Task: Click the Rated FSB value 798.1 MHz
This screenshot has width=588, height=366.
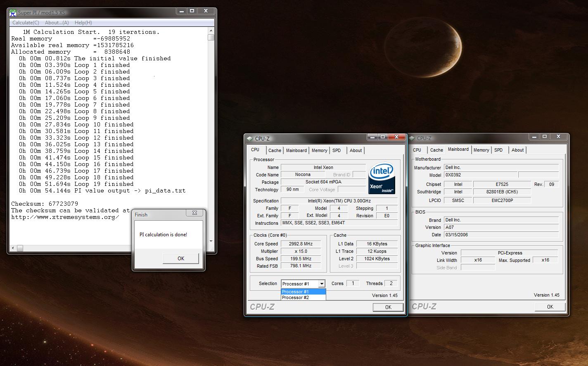Action: coord(301,266)
